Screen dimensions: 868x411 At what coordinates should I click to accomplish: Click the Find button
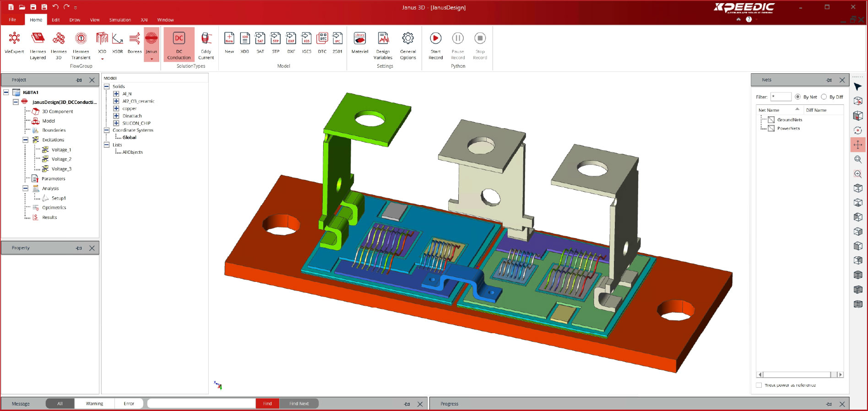click(267, 404)
